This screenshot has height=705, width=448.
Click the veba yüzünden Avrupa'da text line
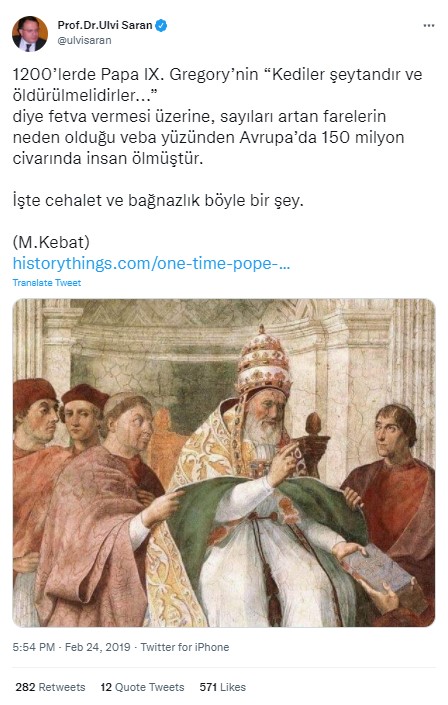(x=208, y=137)
